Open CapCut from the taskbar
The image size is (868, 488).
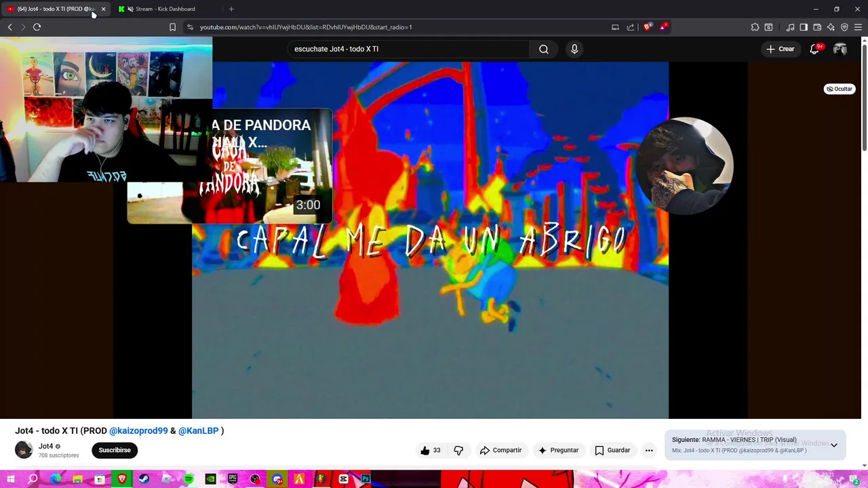coord(343,479)
